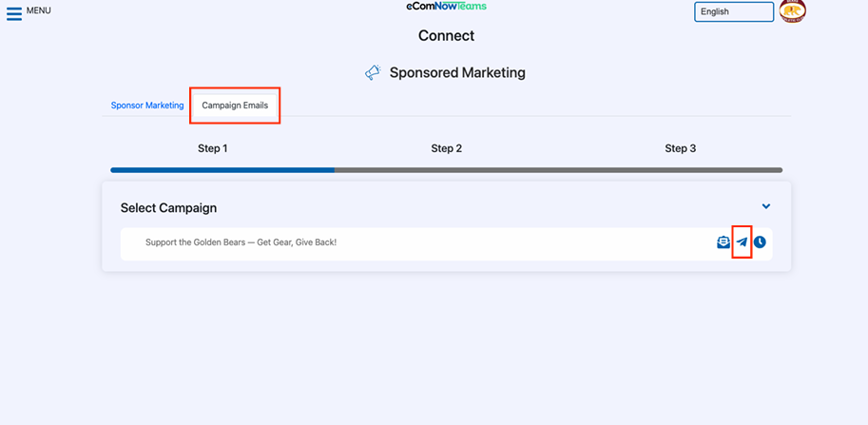Open the English language dropdown
Screen dimensions: 868x425
click(x=734, y=11)
